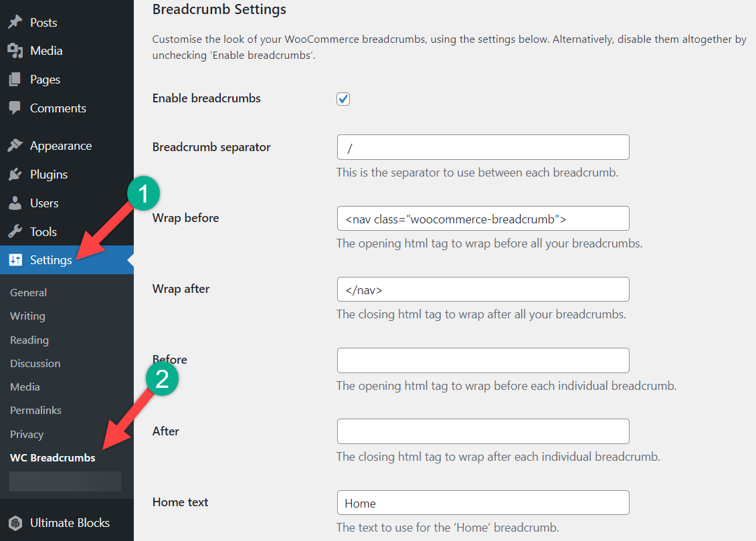
Task: Open the Settings menu label
Action: [x=51, y=260]
